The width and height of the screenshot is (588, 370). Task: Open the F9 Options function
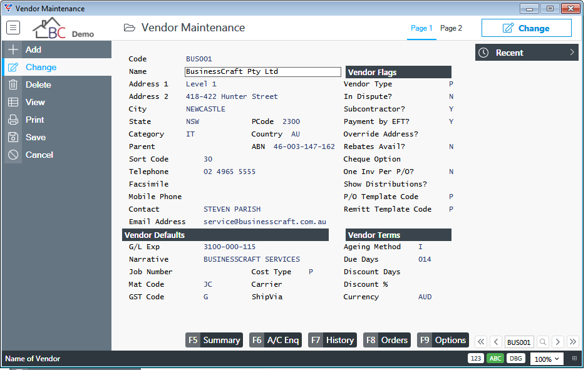(x=443, y=340)
